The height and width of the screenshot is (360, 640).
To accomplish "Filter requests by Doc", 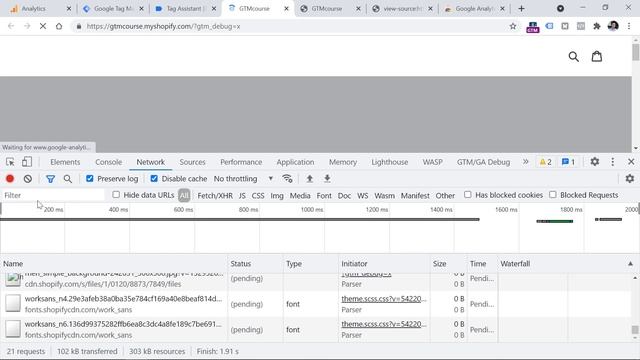I will (344, 196).
